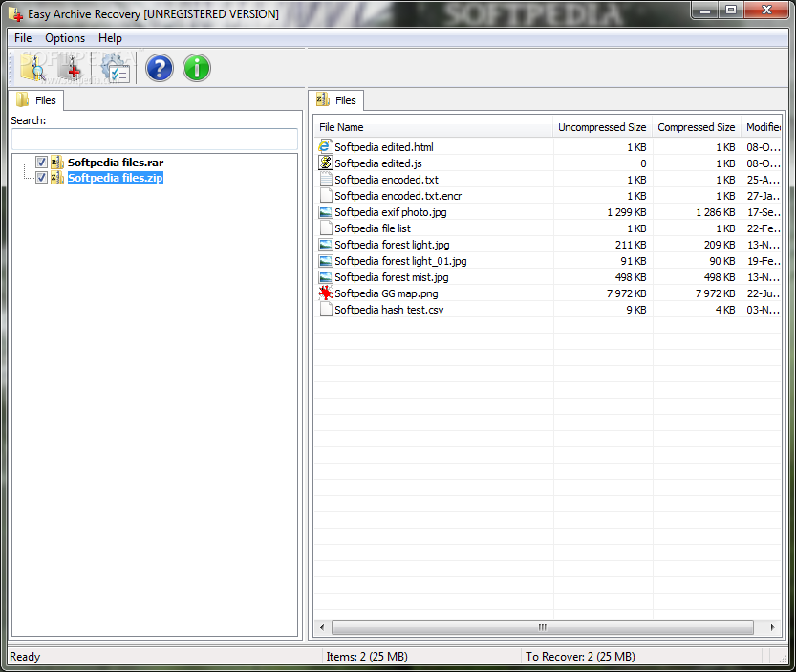Screen dimensions: 796x672
Task: Click image icon of Softpedia forest mist.jpg
Action: tap(326, 277)
